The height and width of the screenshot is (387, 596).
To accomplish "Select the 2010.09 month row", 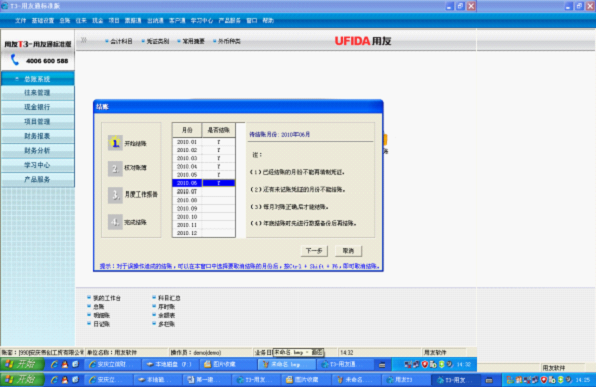I will 204,208.
